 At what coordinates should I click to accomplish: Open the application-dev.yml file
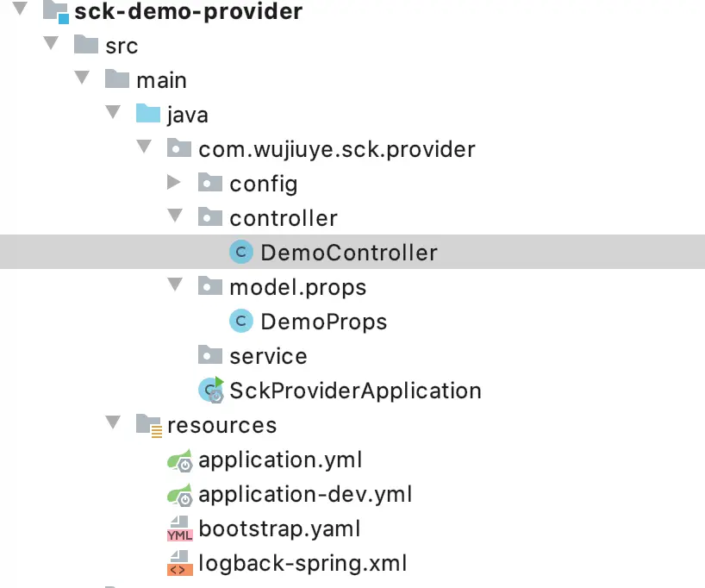(x=305, y=495)
